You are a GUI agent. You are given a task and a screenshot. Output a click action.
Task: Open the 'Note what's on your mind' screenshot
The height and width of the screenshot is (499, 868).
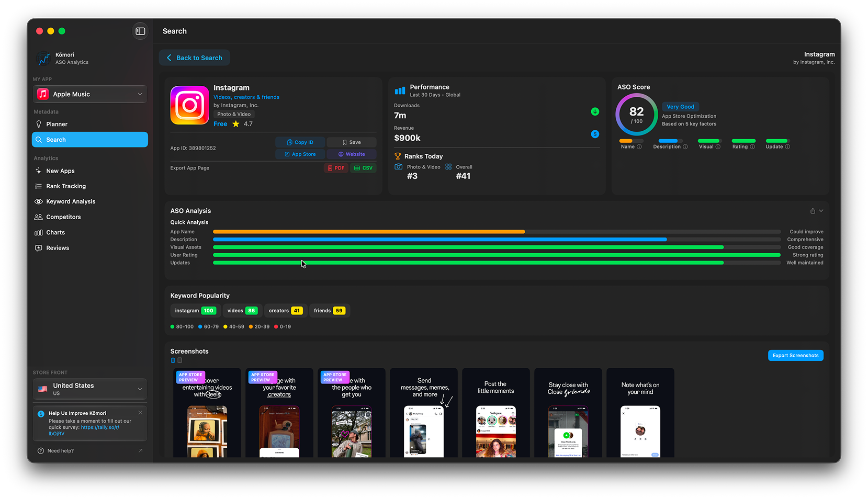[x=640, y=413]
